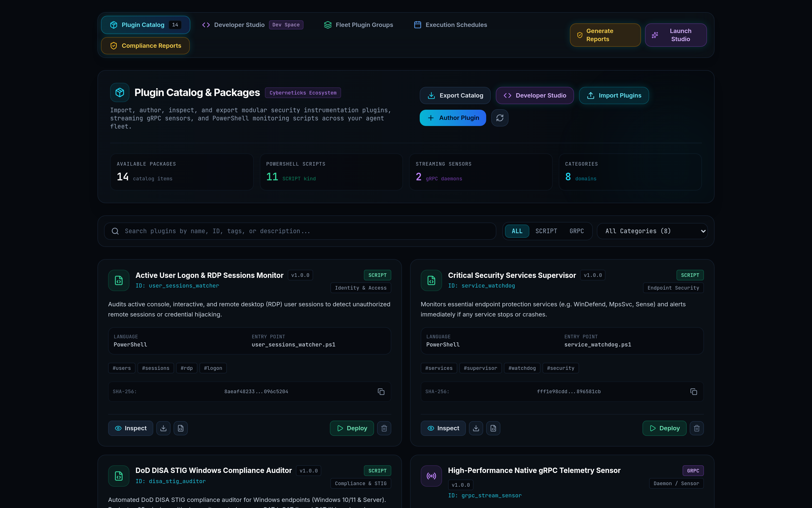Click the Plugin Catalog header cube icon
This screenshot has height=508, width=812.
click(x=120, y=92)
